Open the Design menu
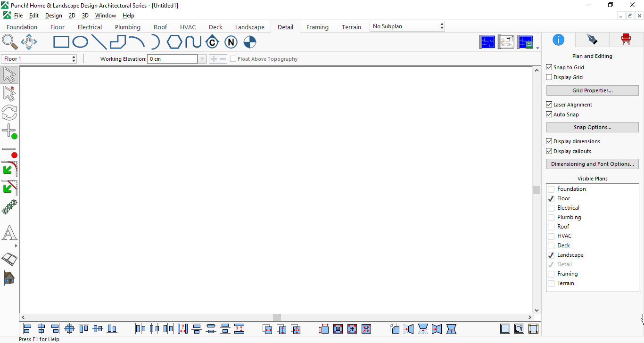Viewport: 644px width, 343px height. point(54,16)
